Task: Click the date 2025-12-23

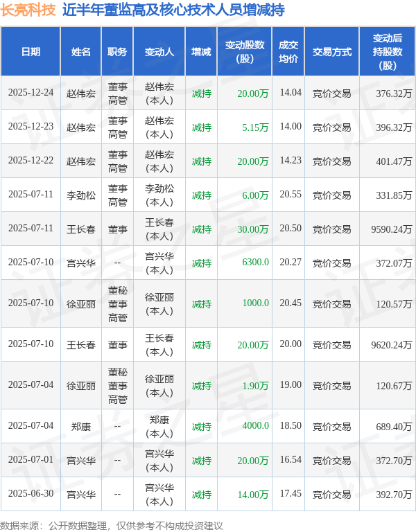Action: (x=31, y=127)
